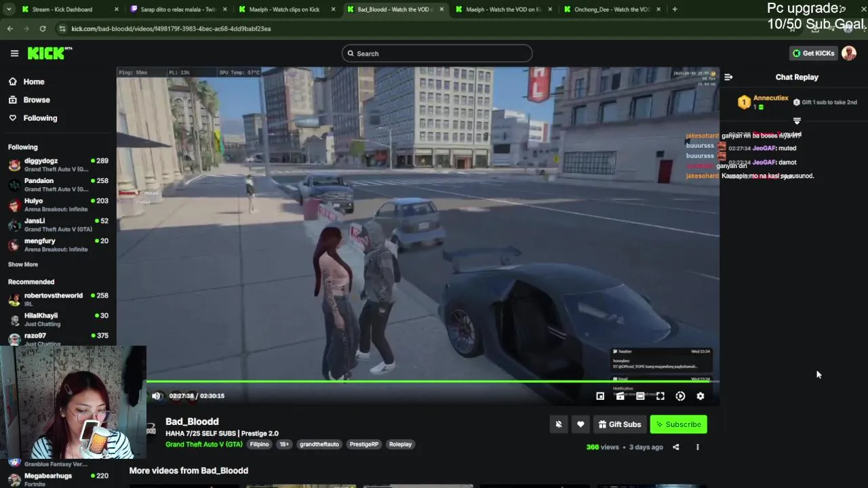
Task: Open a new browser tab
Action: tap(675, 9)
